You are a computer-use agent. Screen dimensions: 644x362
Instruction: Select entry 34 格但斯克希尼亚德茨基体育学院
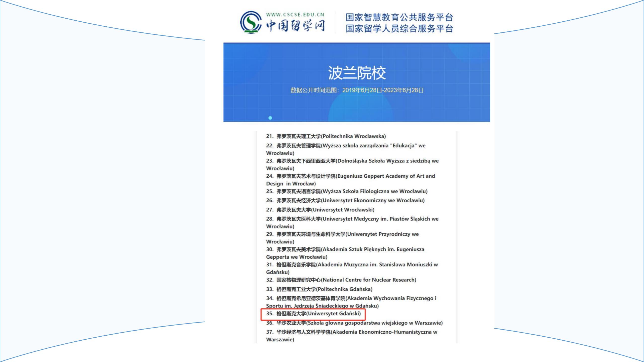click(351, 302)
